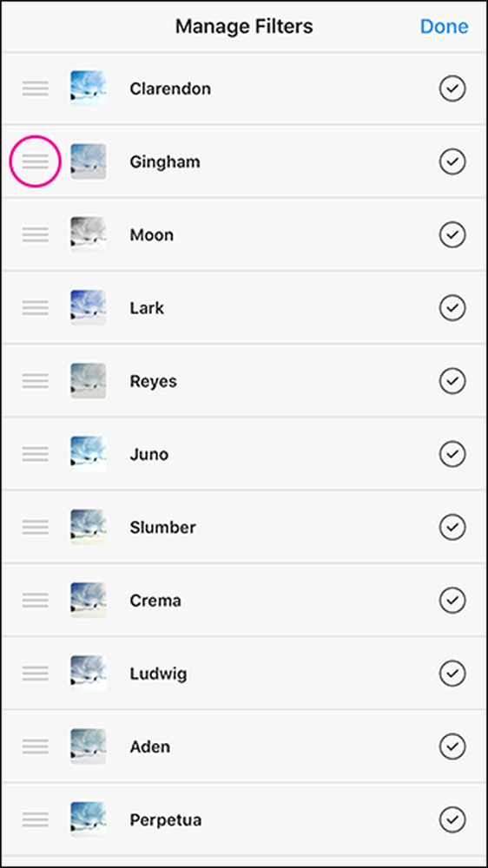Select the Juno filter row label
This screenshot has width=488, height=868.
click(149, 454)
